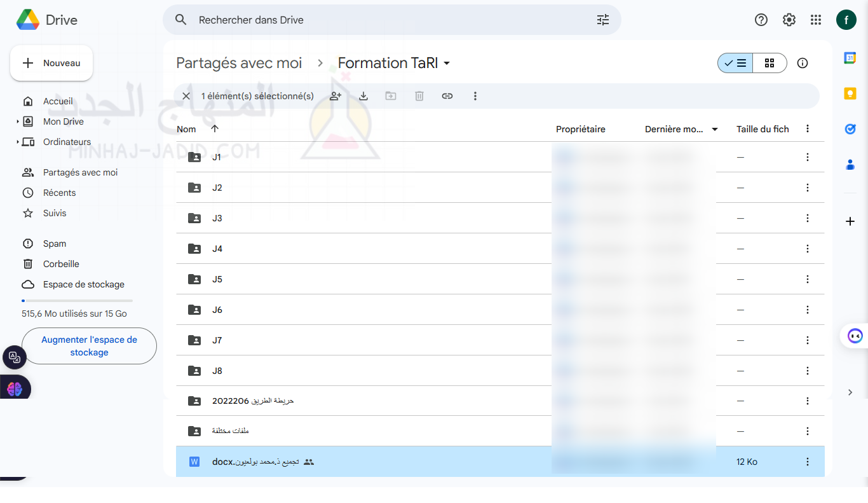Viewport: 868px width, 503px height.
Task: Open Drive settings gear icon
Action: [x=789, y=20]
